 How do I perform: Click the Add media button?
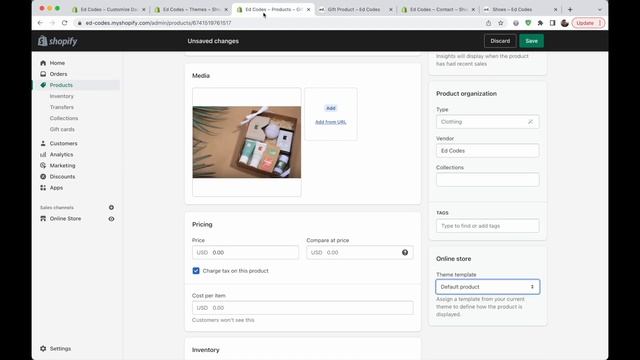click(331, 108)
